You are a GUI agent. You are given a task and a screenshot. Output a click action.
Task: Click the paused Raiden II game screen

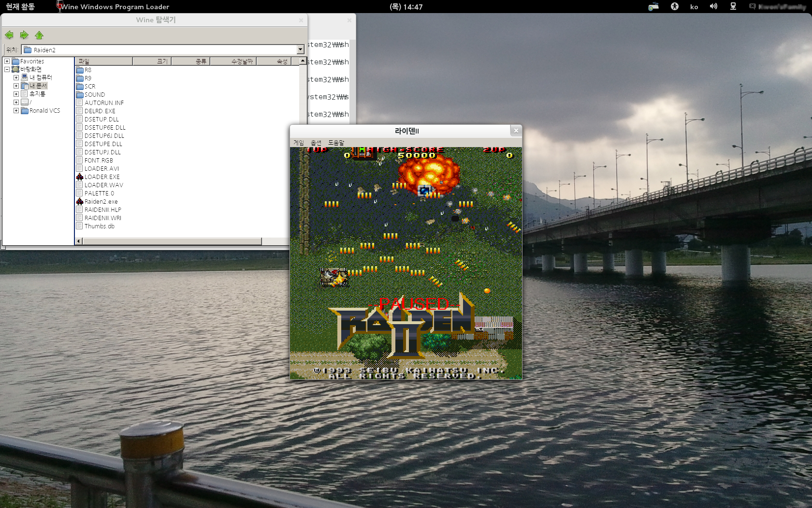[406, 263]
